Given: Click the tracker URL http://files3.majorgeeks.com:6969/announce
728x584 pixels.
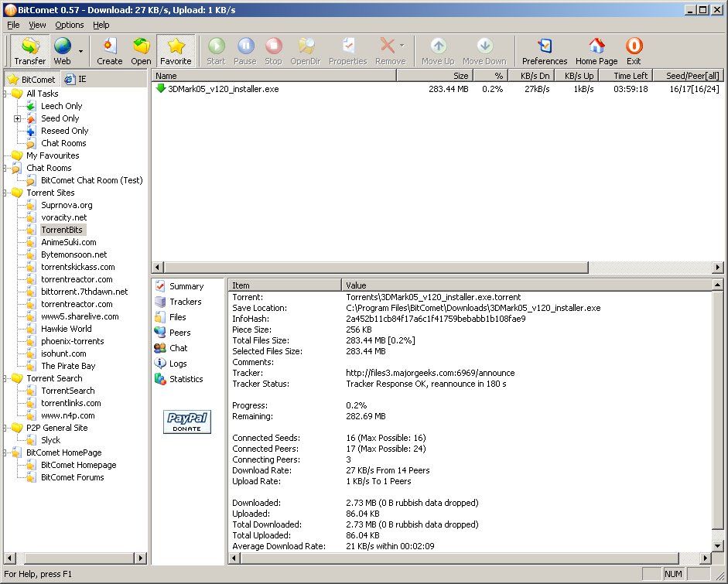Looking at the screenshot, I should pyautogui.click(x=430, y=373).
